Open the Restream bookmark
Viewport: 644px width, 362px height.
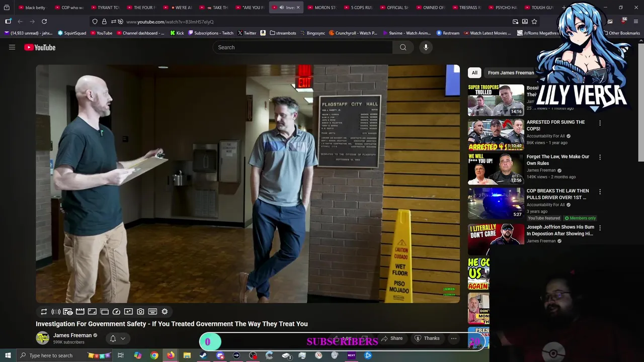(448, 33)
